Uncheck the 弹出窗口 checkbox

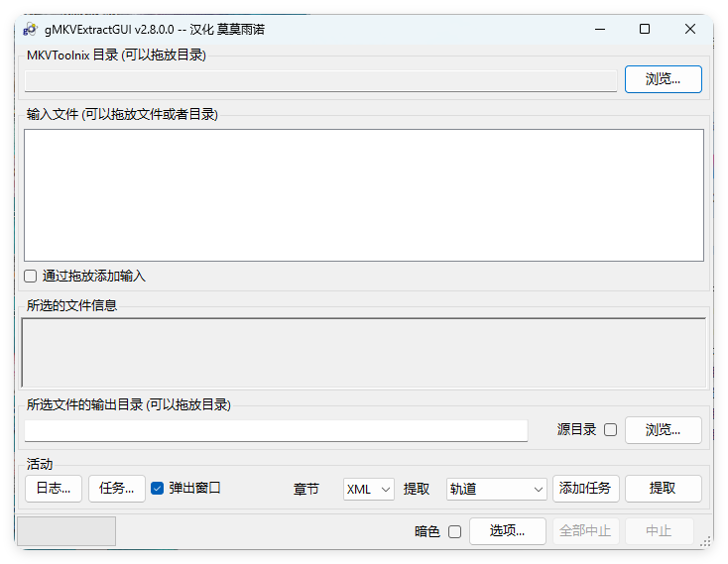click(157, 488)
